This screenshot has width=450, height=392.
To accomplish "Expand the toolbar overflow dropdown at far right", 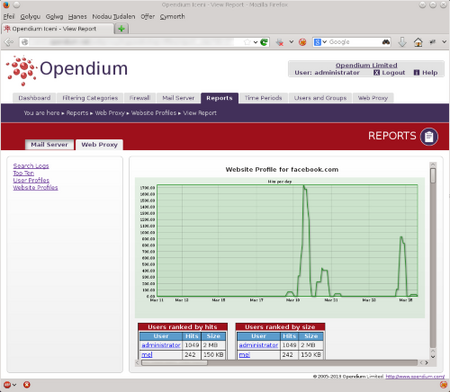I will tap(444, 42).
